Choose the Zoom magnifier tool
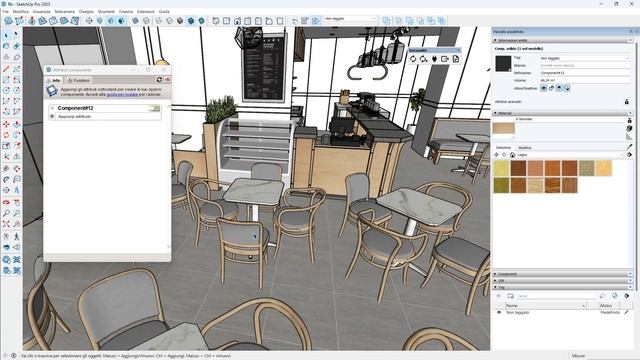 6,213
